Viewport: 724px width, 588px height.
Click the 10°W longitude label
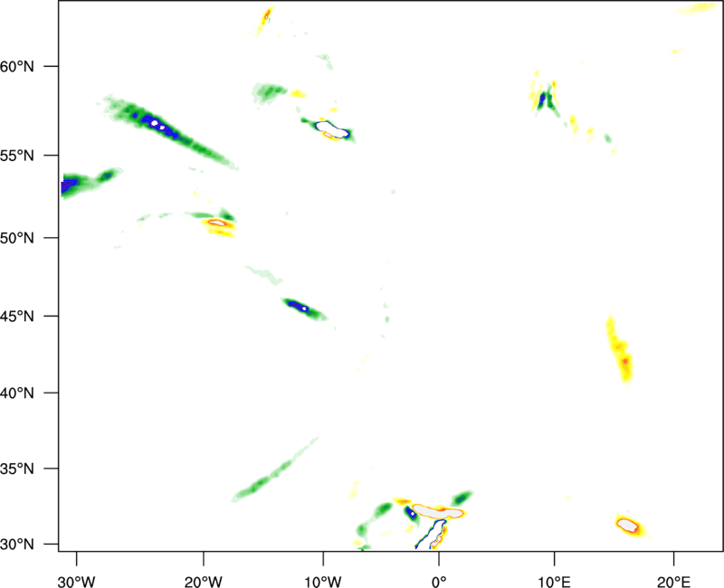(323, 582)
